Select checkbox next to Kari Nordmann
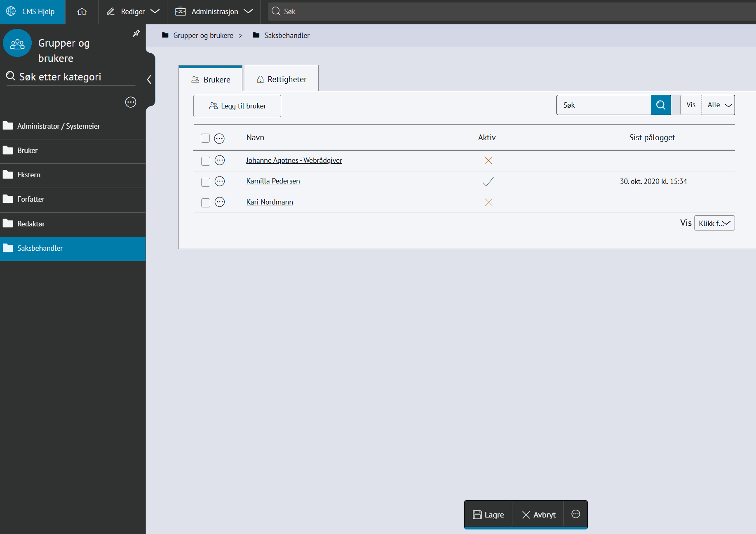The height and width of the screenshot is (534, 756). [205, 202]
